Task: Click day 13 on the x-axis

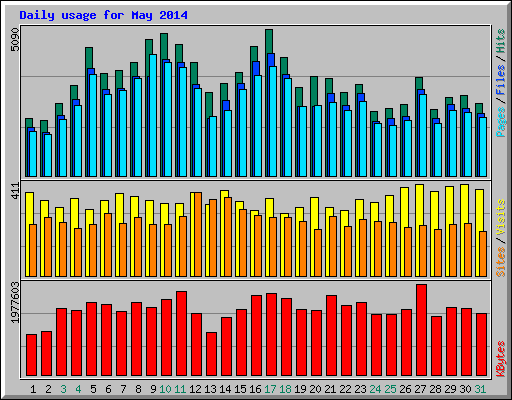Action: (210, 389)
